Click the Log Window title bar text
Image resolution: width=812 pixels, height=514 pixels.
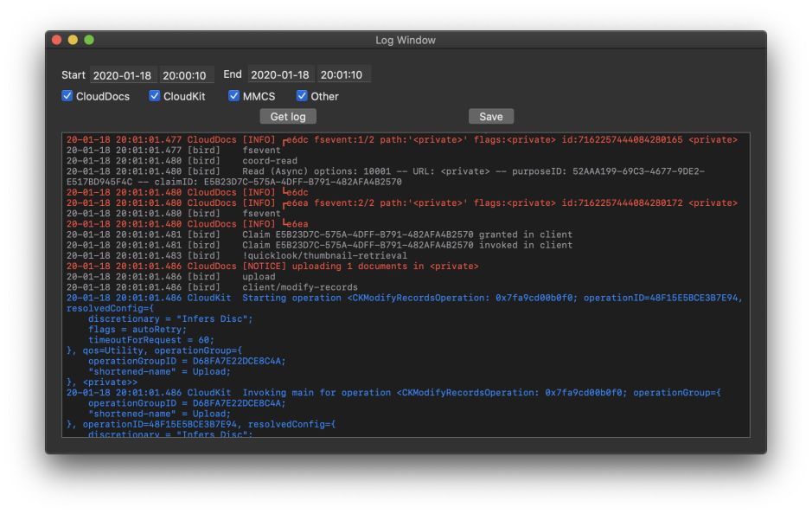pos(405,41)
